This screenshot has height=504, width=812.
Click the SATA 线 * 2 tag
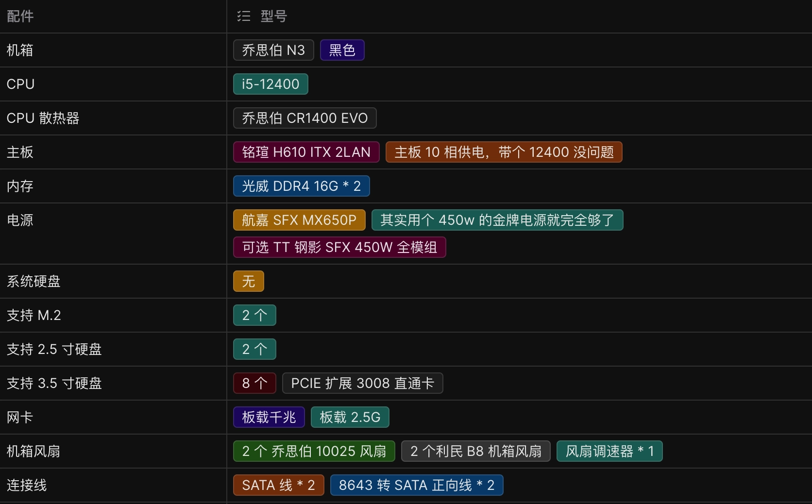279,485
